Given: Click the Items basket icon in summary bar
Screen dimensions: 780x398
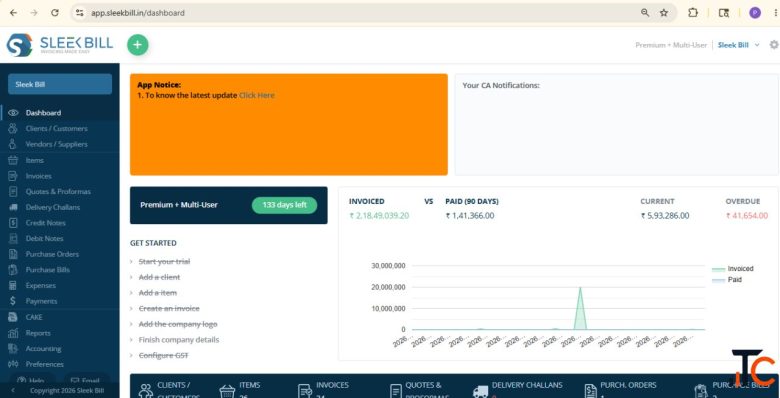Looking at the screenshot, I should (x=227, y=392).
